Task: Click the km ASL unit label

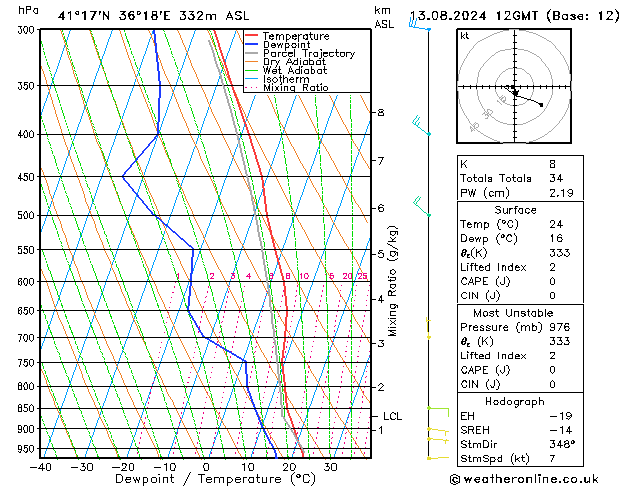Action: (x=384, y=17)
